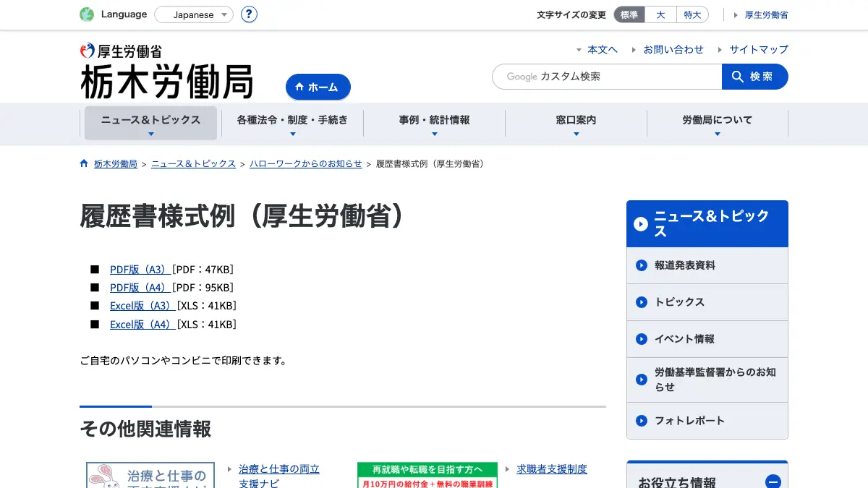
Task: Click 再就職や転職を目指す方へ banner image
Action: coord(427,475)
